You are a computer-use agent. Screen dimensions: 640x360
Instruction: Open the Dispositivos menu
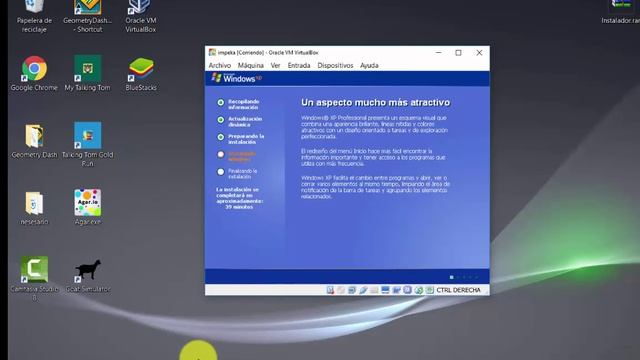coord(335,65)
